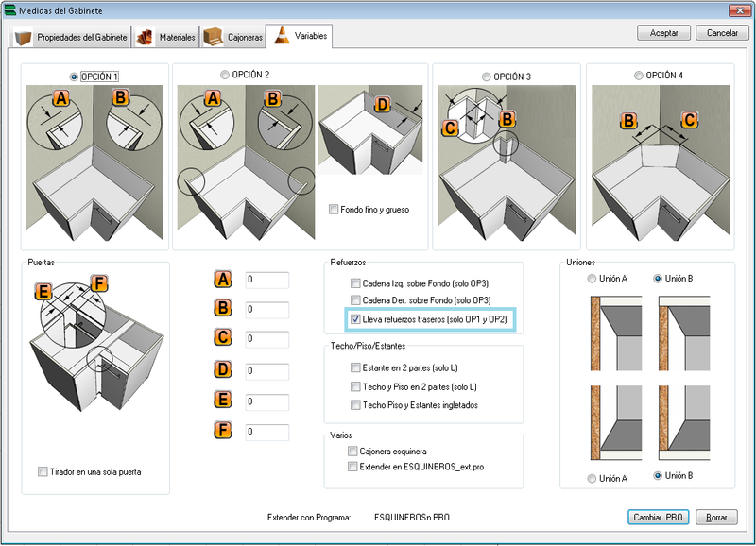Switch to the Materiales tab
Image resolution: width=756 pixels, height=546 pixels.
coord(166,37)
